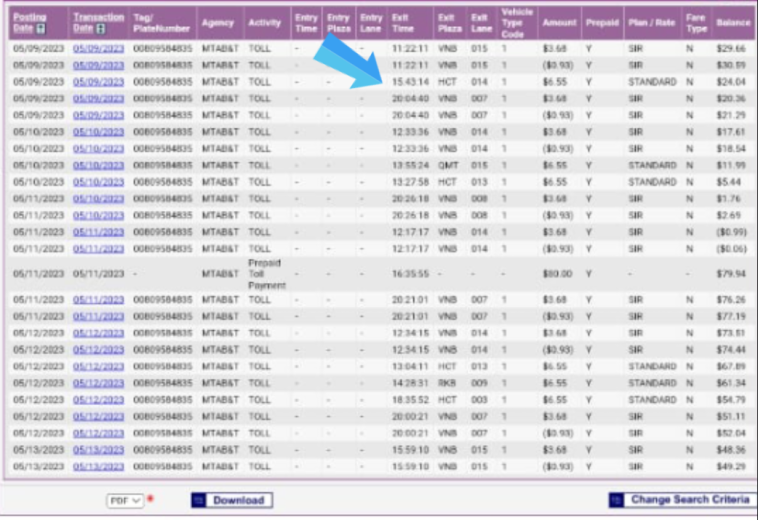Open transaction date link for 15:43:14 HCT toll
The width and height of the screenshot is (758, 520).
[98, 82]
